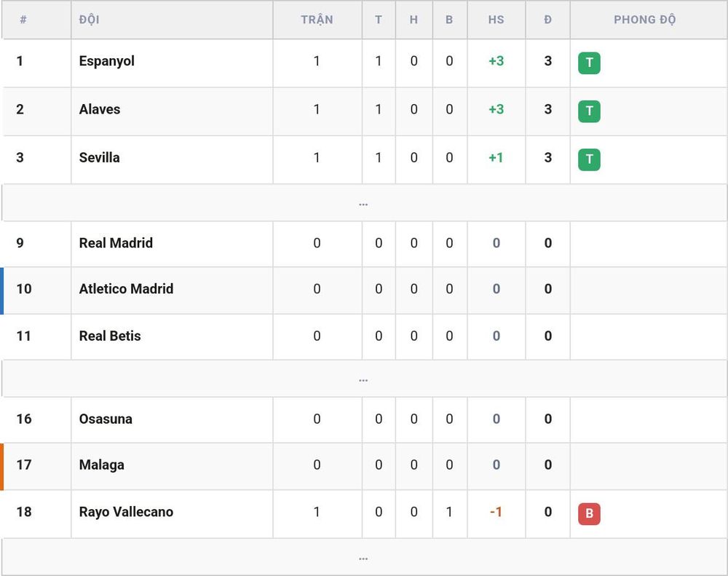
Task: Open the Atletico Madrid team link
Action: 126,289
